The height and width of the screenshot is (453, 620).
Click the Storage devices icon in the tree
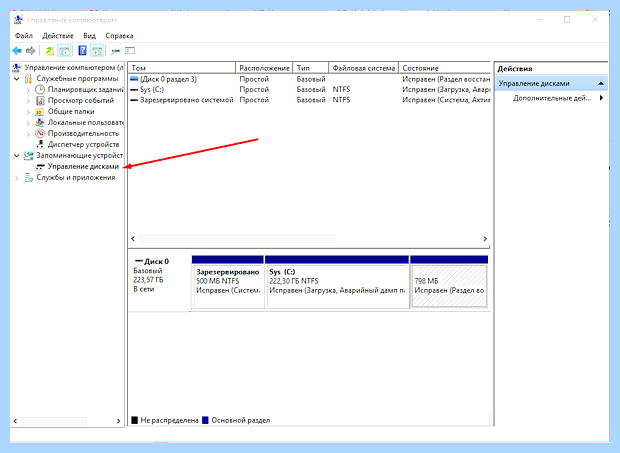coord(28,155)
